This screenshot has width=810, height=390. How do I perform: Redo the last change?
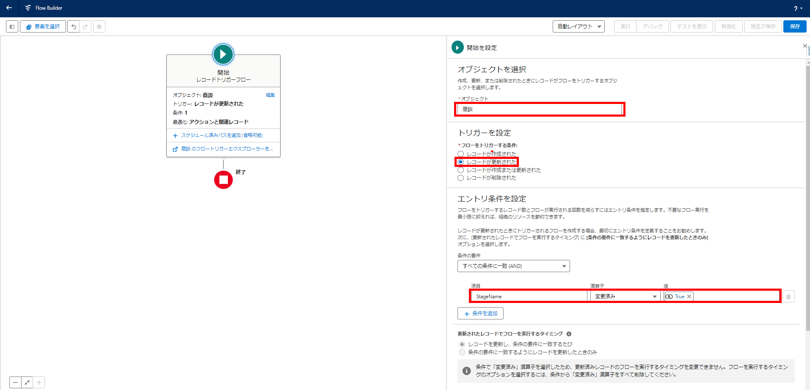85,26
